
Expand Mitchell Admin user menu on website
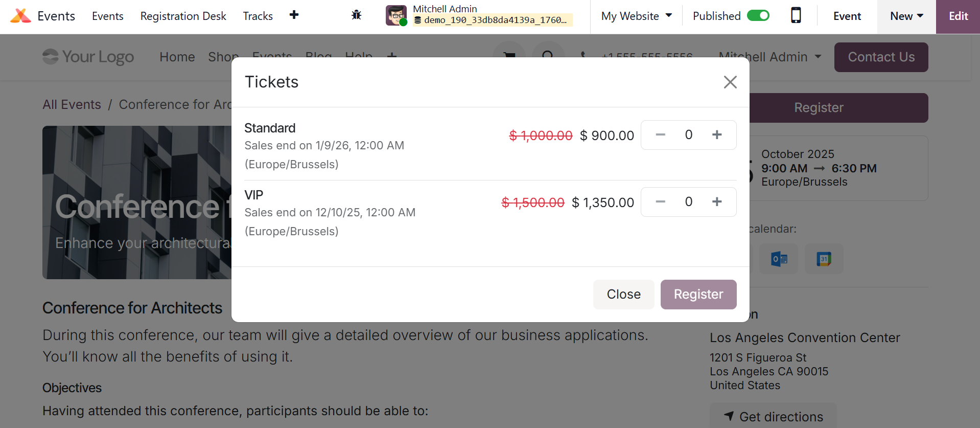[x=770, y=57]
